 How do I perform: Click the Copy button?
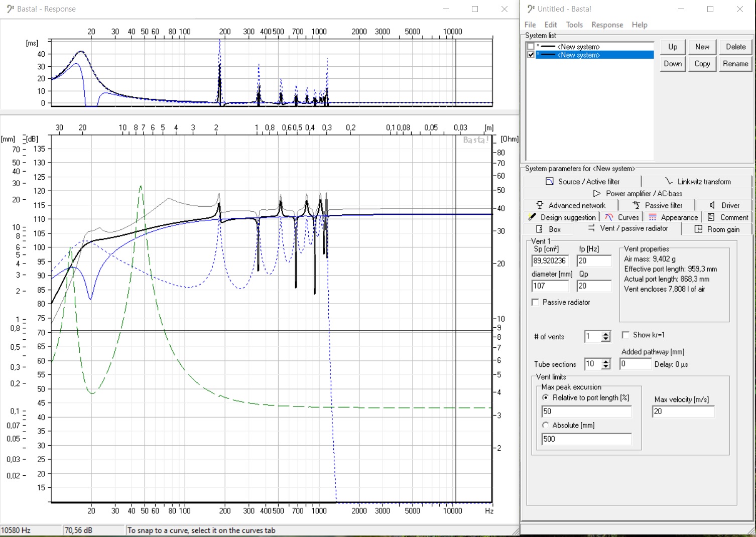point(702,64)
